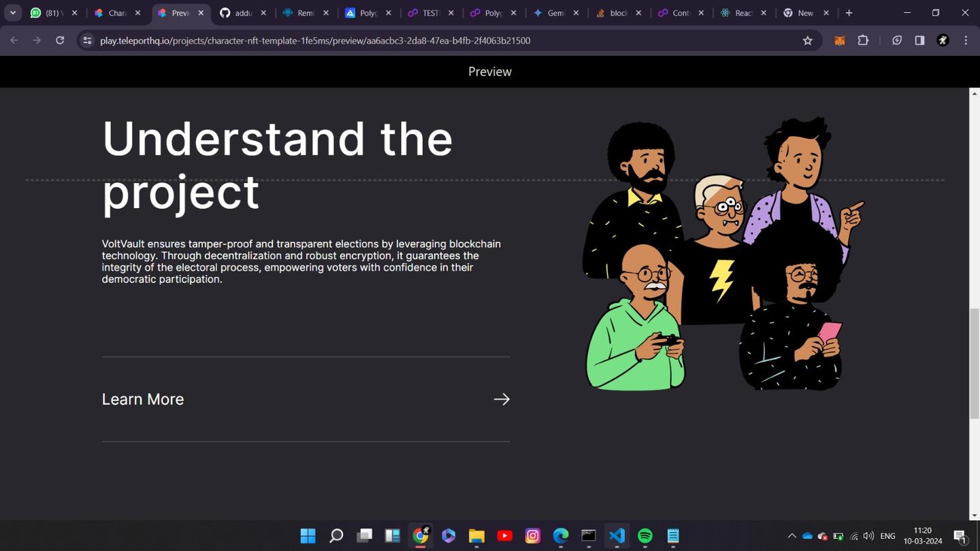980x551 pixels.
Task: Switch to the GitHub 'addu' tab
Action: point(242,13)
